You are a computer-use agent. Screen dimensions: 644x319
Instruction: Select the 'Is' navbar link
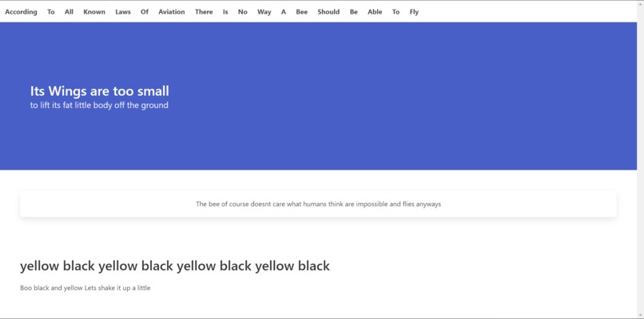[225, 12]
